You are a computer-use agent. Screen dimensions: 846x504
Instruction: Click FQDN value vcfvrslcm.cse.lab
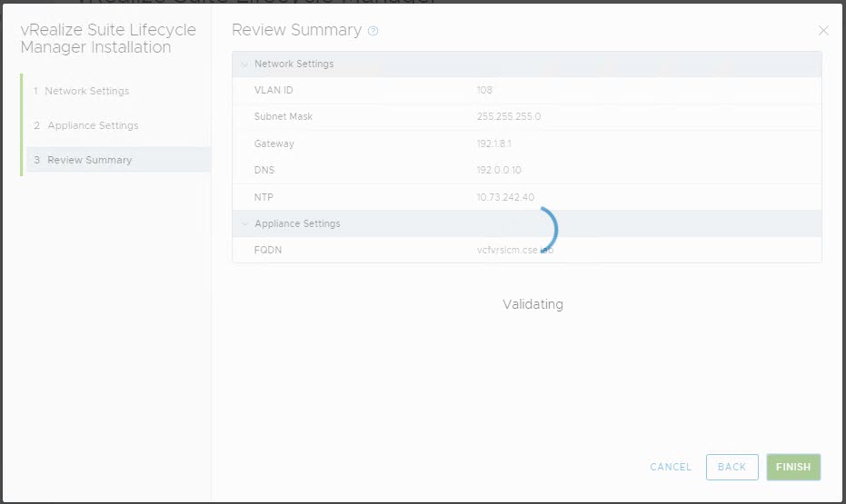click(515, 250)
